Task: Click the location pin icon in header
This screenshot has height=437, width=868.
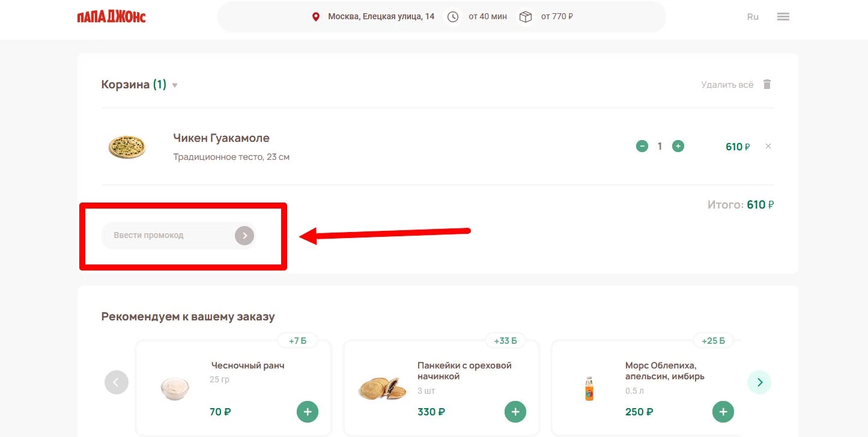Action: click(316, 16)
